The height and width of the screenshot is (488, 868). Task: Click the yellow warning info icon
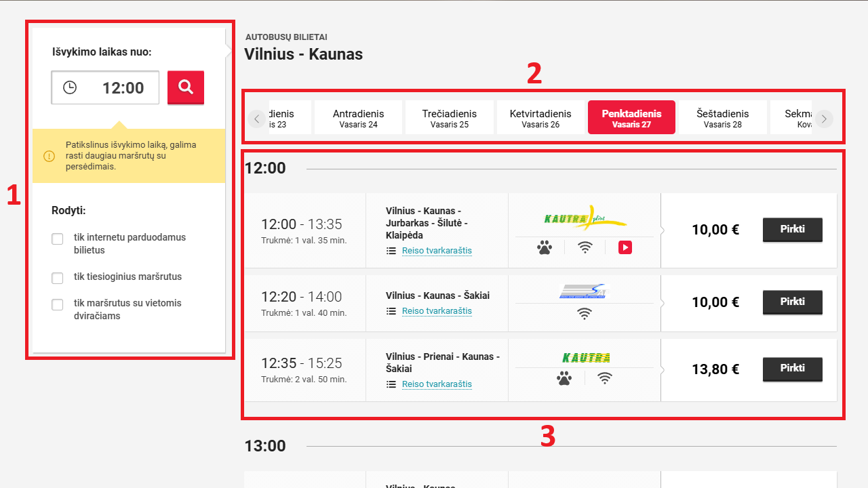click(x=49, y=156)
